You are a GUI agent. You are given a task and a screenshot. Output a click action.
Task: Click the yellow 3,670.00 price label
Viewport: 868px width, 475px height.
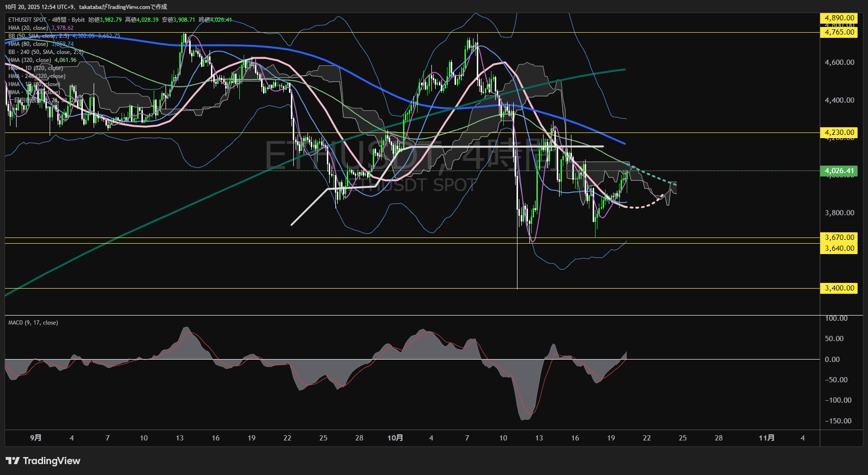[x=839, y=237]
